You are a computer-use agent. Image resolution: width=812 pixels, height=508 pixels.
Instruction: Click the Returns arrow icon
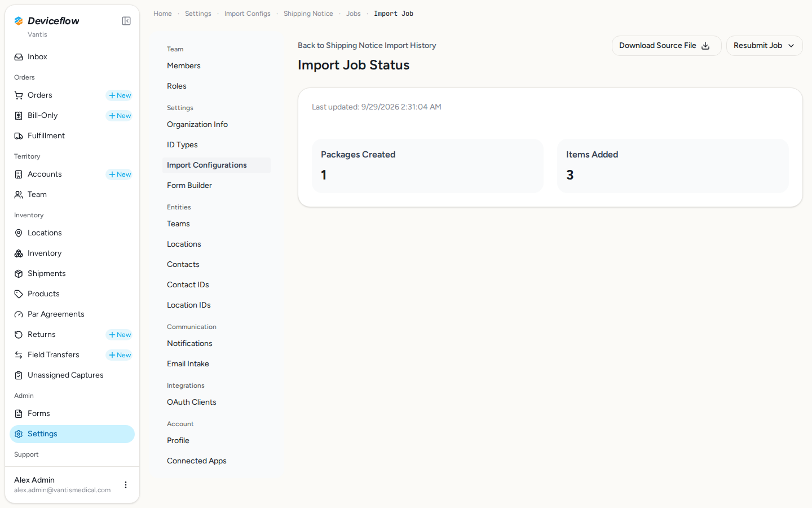tap(19, 335)
